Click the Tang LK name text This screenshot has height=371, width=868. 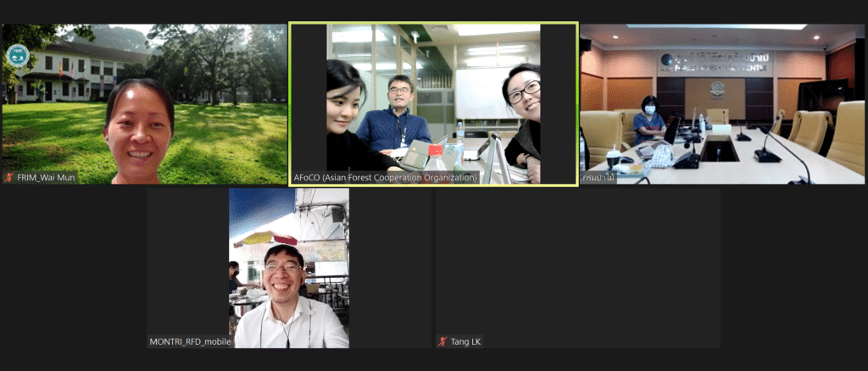tap(466, 341)
